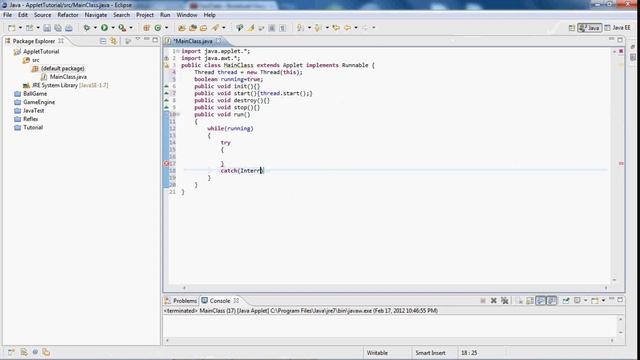The width and height of the screenshot is (640, 360).
Task: Switch to the Java EE perspective
Action: (618, 28)
